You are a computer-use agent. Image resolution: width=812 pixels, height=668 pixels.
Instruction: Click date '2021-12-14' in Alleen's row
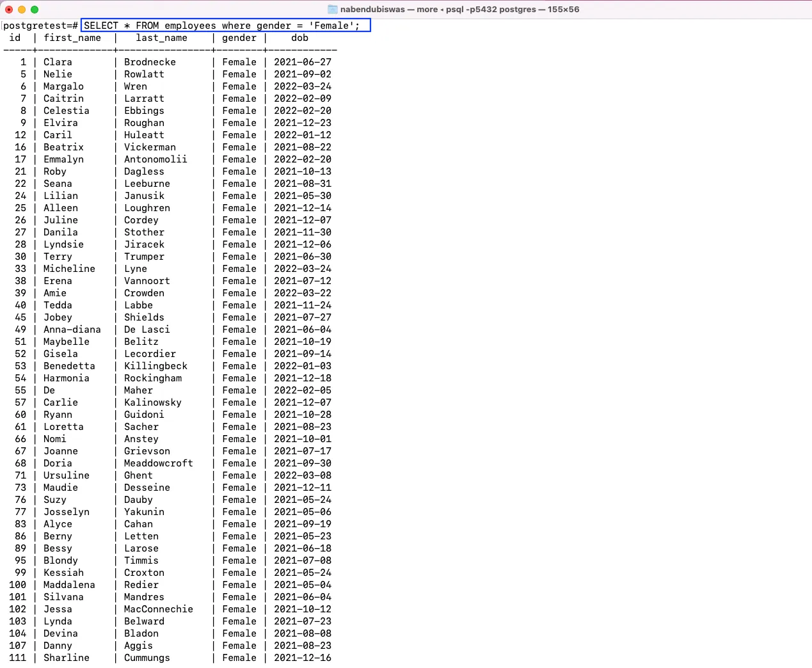303,208
